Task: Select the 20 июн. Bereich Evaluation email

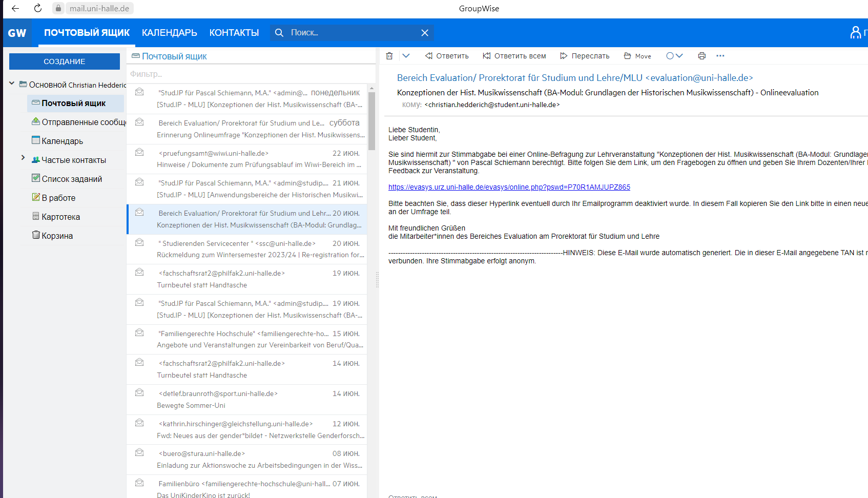Action: click(x=246, y=219)
